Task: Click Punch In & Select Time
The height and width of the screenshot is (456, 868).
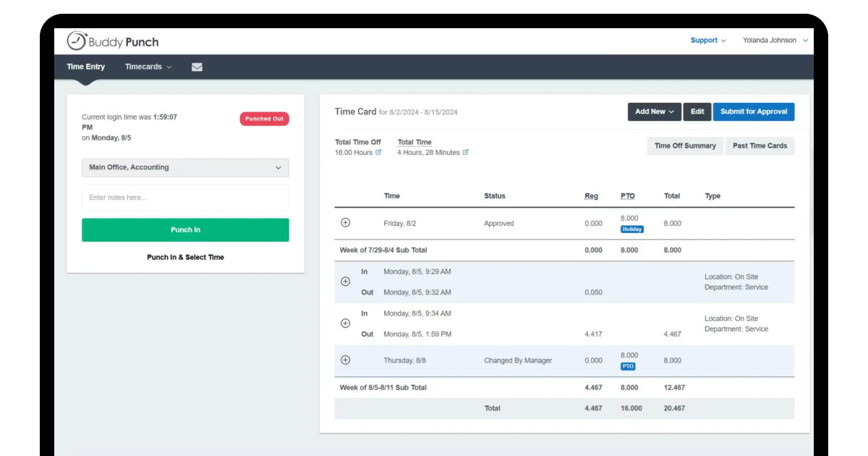Action: (x=185, y=257)
